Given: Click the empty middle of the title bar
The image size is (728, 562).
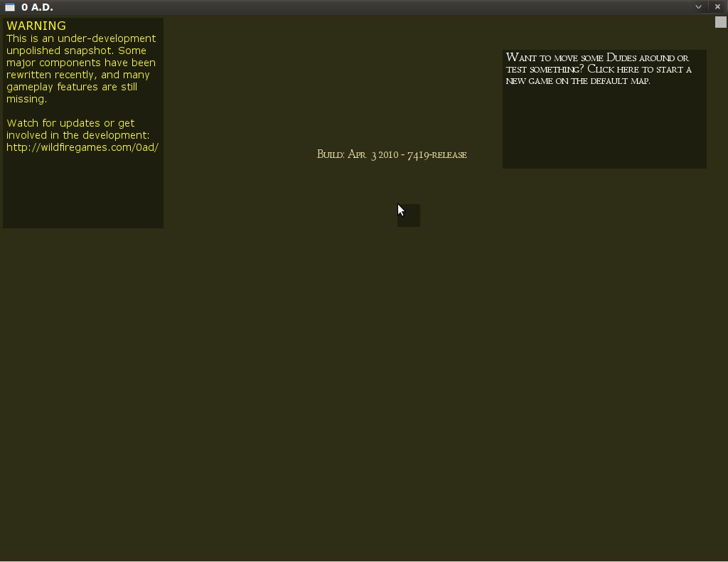Looking at the screenshot, I should [355, 7].
